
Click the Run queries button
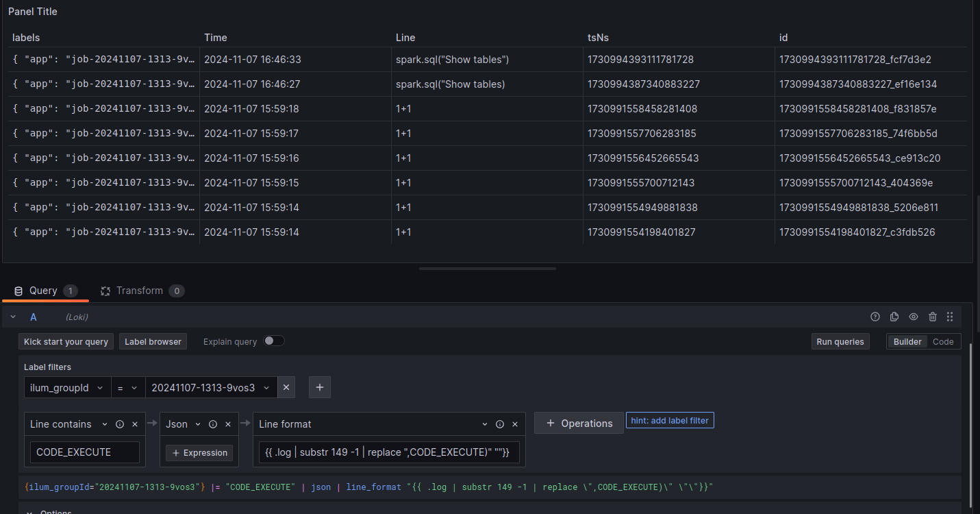(840, 341)
